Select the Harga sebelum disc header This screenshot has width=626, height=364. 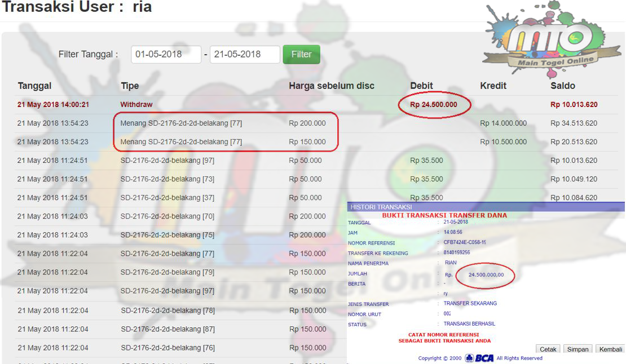pyautogui.click(x=331, y=86)
